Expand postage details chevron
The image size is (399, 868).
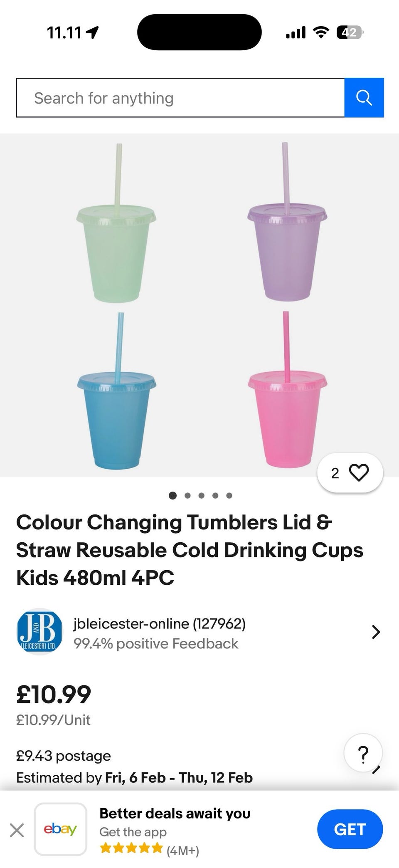pos(377,769)
